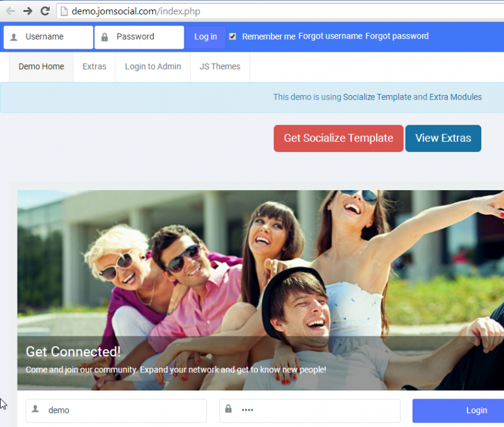Click the user icon beside the demo username
This screenshot has height=427, width=504.
click(36, 409)
